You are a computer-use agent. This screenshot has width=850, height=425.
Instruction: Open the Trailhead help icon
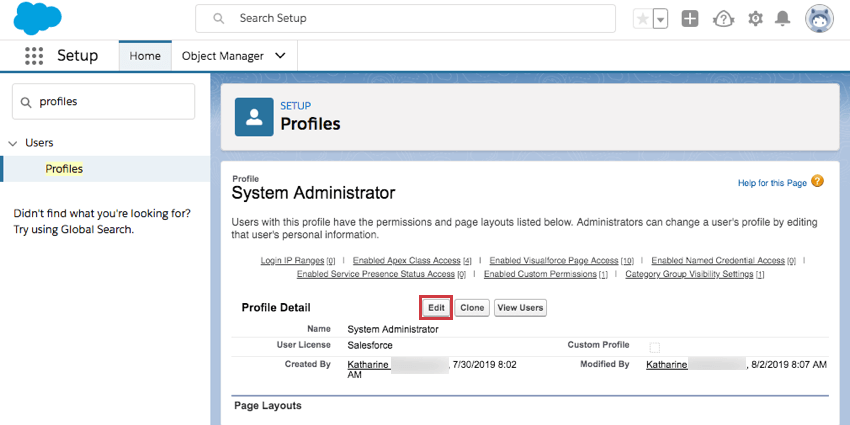click(x=723, y=19)
